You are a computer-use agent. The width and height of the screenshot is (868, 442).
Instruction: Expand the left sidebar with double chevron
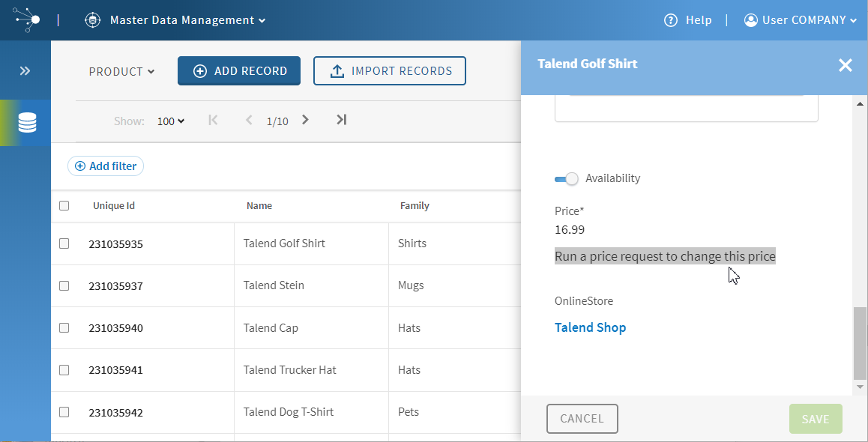click(25, 71)
